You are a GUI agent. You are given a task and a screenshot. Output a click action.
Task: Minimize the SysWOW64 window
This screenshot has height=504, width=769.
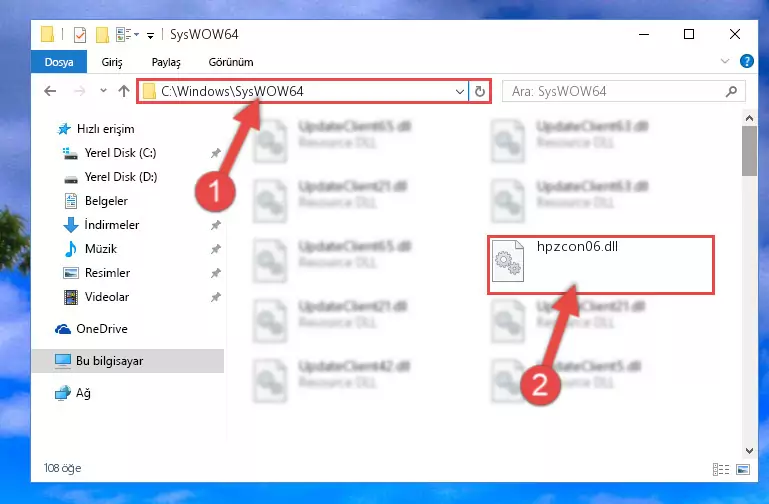click(644, 34)
